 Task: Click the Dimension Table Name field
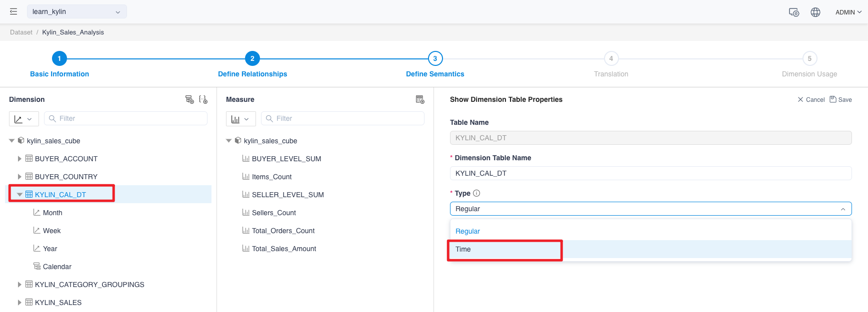pyautogui.click(x=650, y=173)
